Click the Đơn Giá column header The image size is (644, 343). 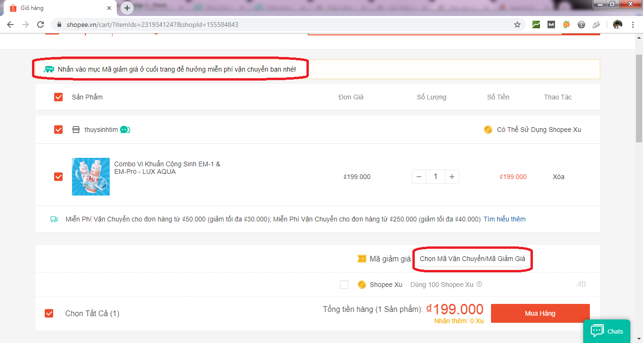click(351, 97)
